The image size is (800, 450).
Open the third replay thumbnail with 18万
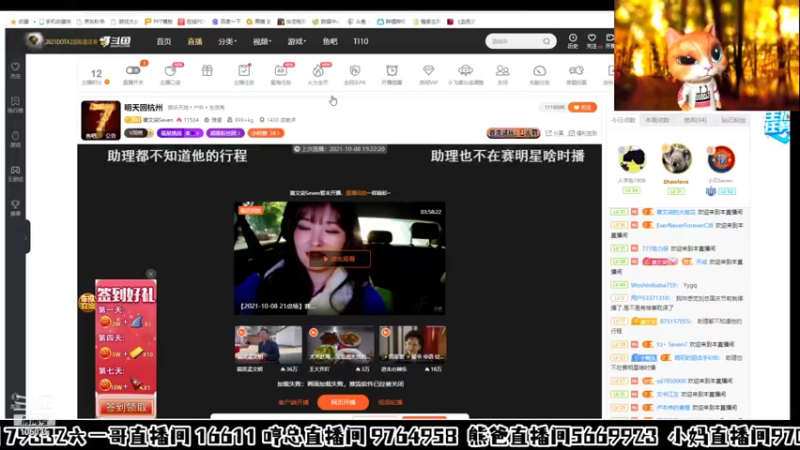(x=412, y=344)
